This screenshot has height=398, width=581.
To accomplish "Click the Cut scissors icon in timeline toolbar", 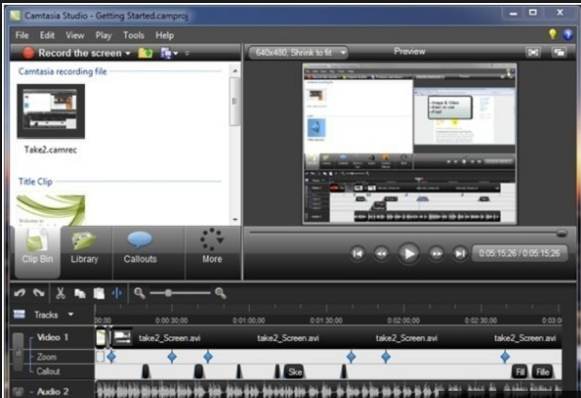I will point(60,293).
